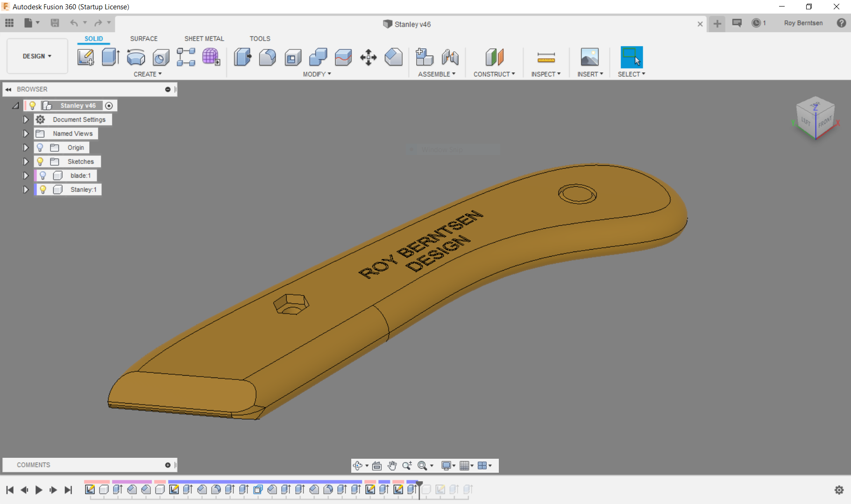The height and width of the screenshot is (504, 851).
Task: Add a new design tab
Action: point(717,23)
